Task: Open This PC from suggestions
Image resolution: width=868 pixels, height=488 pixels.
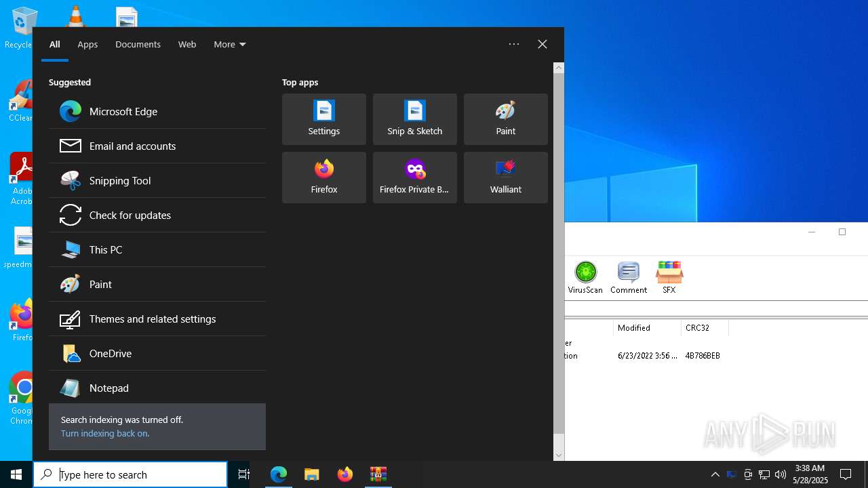Action: pos(157,249)
